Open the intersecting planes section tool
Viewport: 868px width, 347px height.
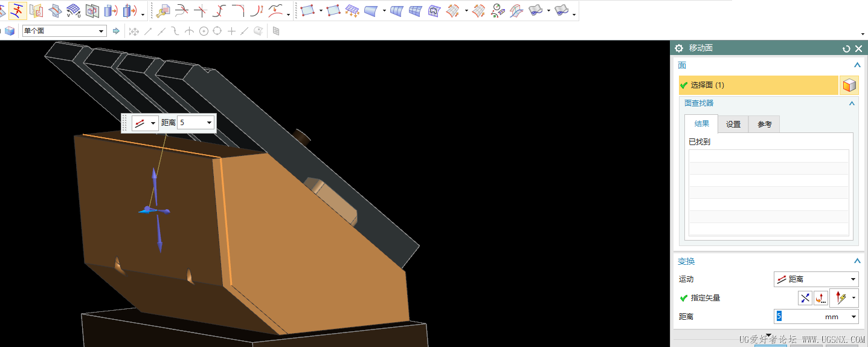pyautogui.click(x=55, y=10)
